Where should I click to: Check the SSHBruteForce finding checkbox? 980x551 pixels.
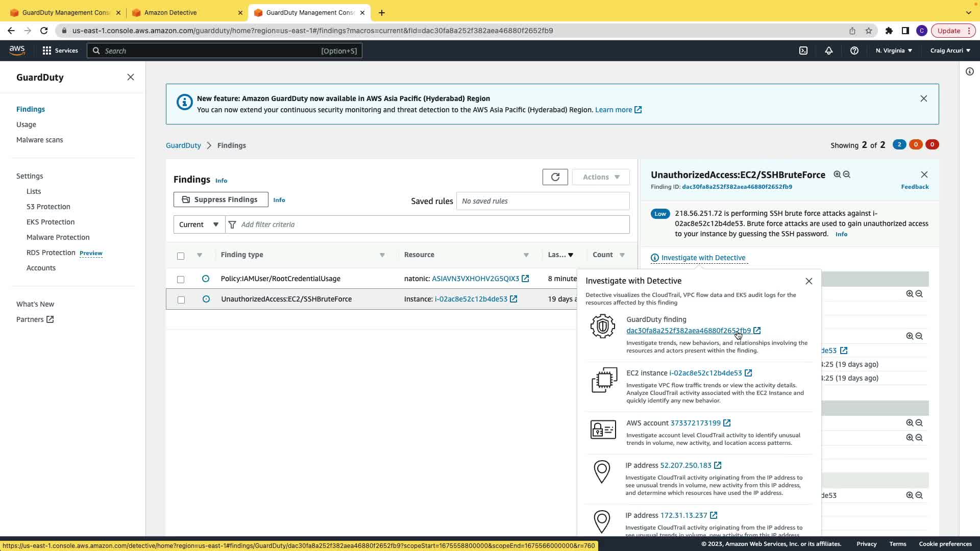[x=181, y=299]
